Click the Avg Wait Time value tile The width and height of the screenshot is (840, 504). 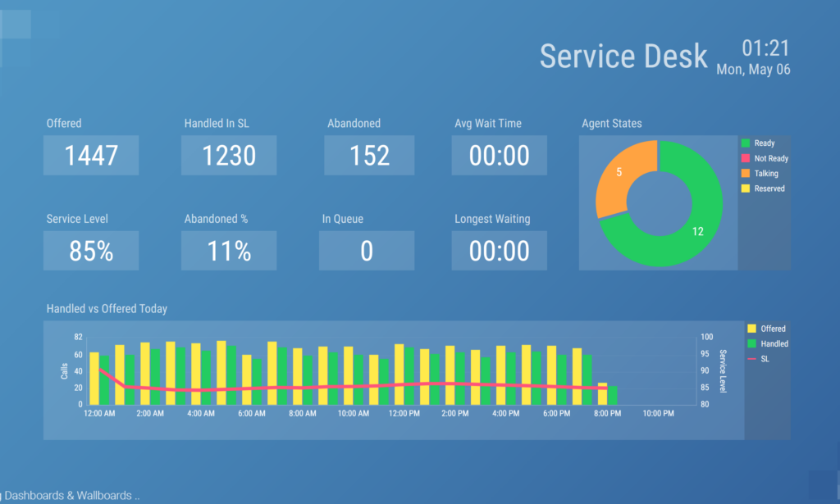point(499,156)
